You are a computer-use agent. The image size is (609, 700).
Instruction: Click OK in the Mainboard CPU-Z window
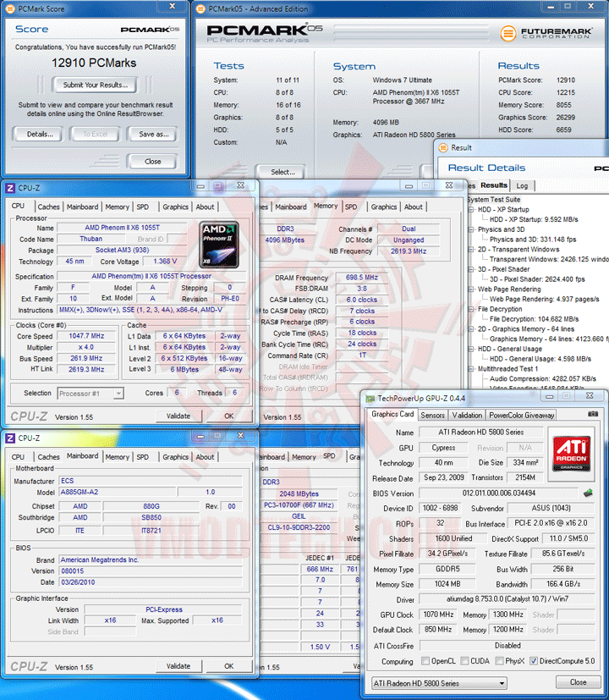click(229, 666)
